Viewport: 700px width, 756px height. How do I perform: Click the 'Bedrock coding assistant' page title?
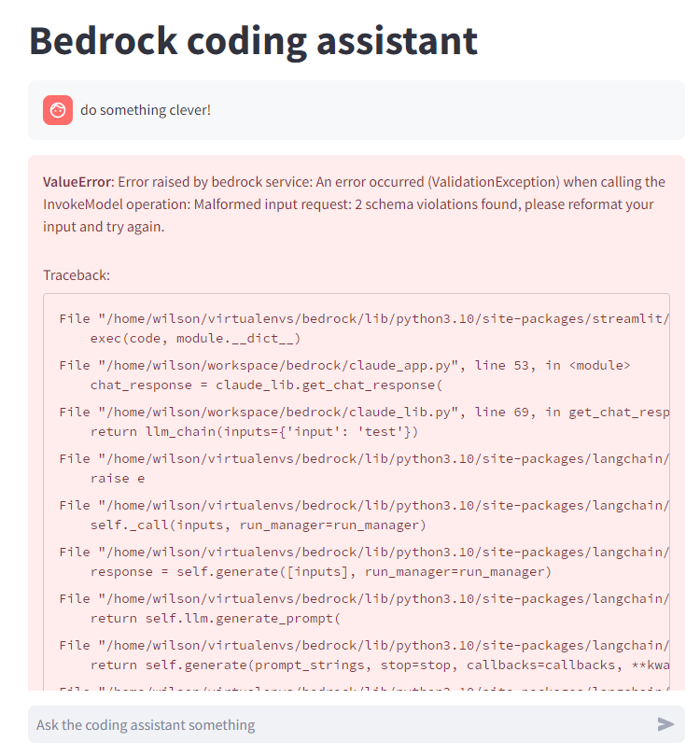pos(253,40)
